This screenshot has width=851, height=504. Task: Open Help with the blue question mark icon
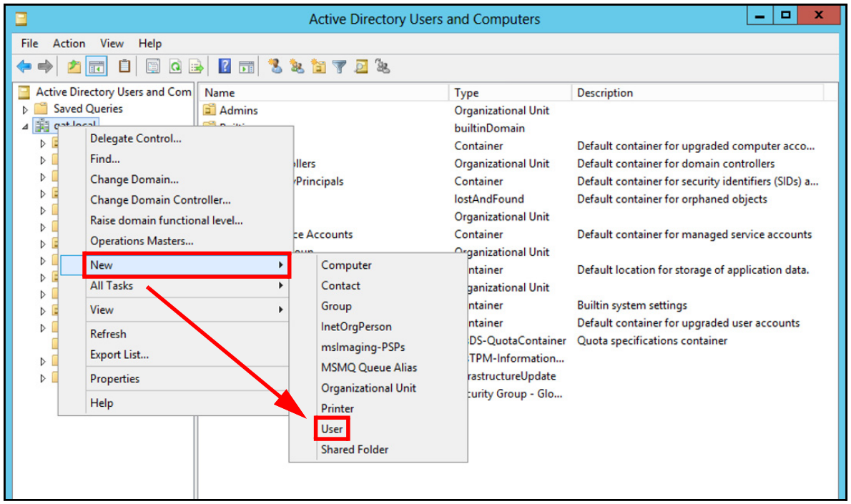(224, 66)
